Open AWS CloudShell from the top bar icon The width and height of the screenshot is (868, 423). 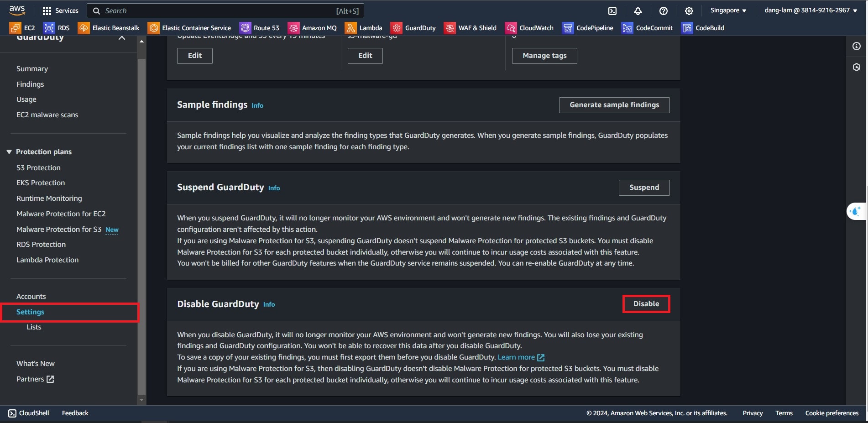pyautogui.click(x=612, y=11)
